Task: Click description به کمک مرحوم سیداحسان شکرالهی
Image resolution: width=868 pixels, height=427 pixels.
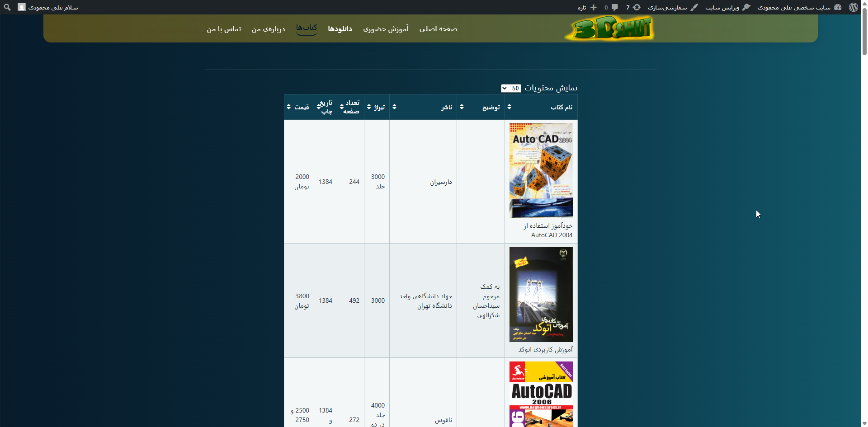Action: coord(486,301)
